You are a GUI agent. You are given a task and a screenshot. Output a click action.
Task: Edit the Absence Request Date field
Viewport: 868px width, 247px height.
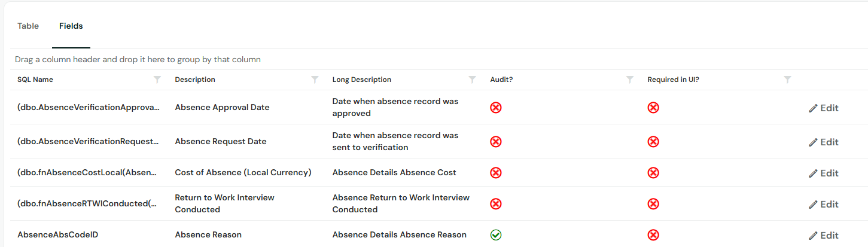[x=824, y=142]
